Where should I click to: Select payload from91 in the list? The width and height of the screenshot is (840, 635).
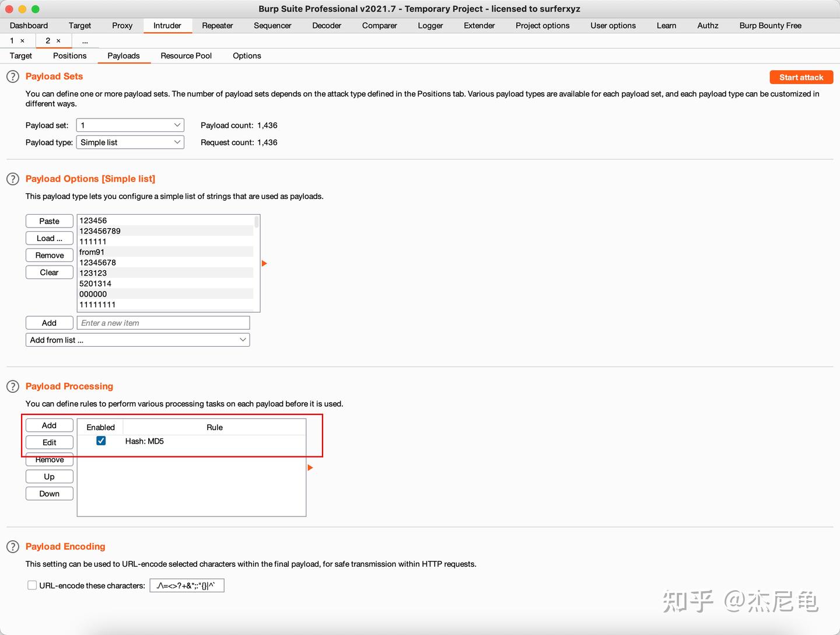[x=166, y=252]
